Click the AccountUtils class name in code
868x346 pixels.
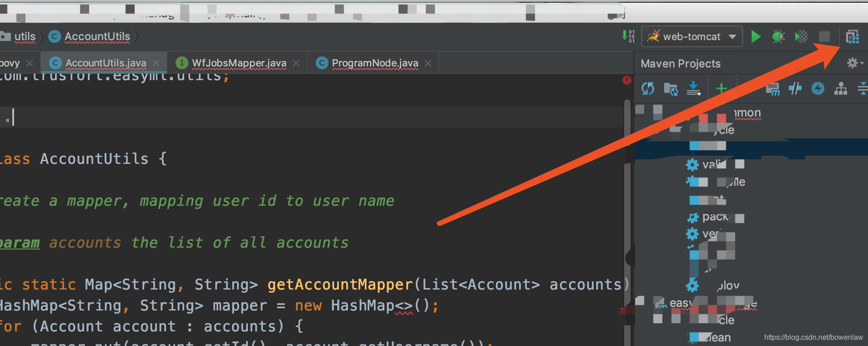(x=94, y=159)
